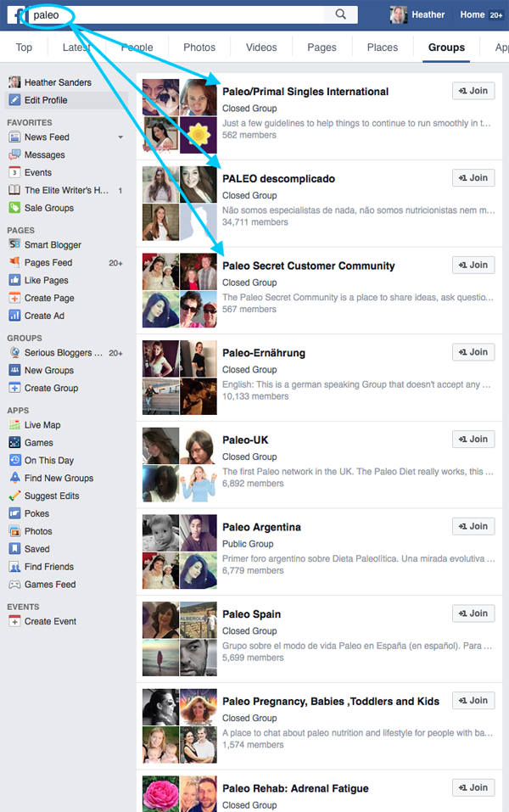This screenshot has width=509, height=812.
Task: Open Paleo Argentina group title link
Action: [x=261, y=527]
